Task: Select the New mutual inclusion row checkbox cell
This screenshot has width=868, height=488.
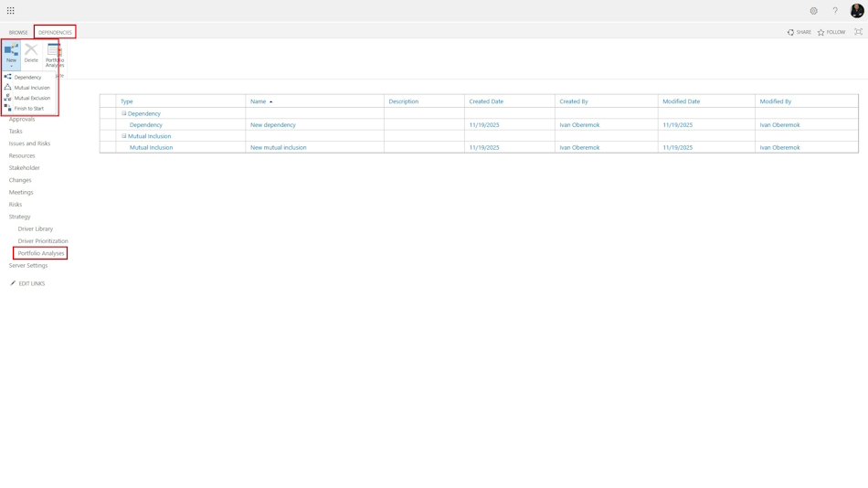Action: (108, 147)
